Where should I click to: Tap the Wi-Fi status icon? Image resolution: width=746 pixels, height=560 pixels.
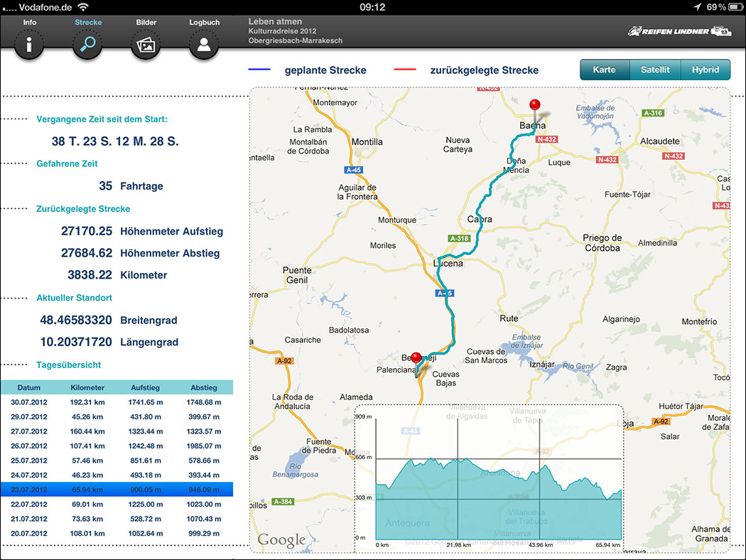83,7
